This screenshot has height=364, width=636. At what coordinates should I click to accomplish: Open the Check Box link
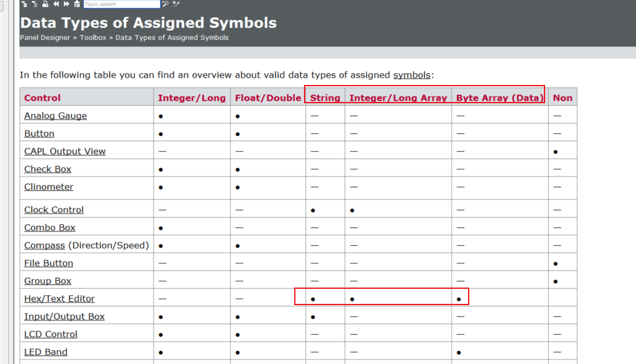48,169
